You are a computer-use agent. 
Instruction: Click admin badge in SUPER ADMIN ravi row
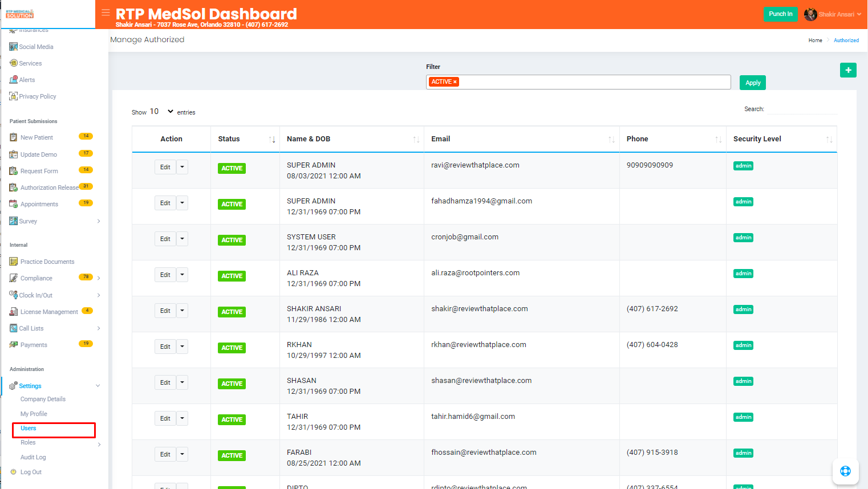[x=744, y=166]
